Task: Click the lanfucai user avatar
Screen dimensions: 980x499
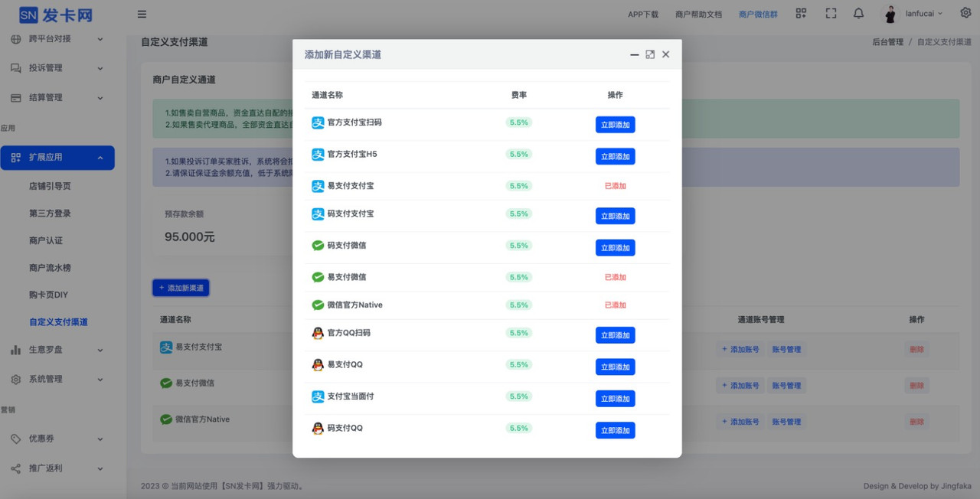Action: pyautogui.click(x=890, y=14)
